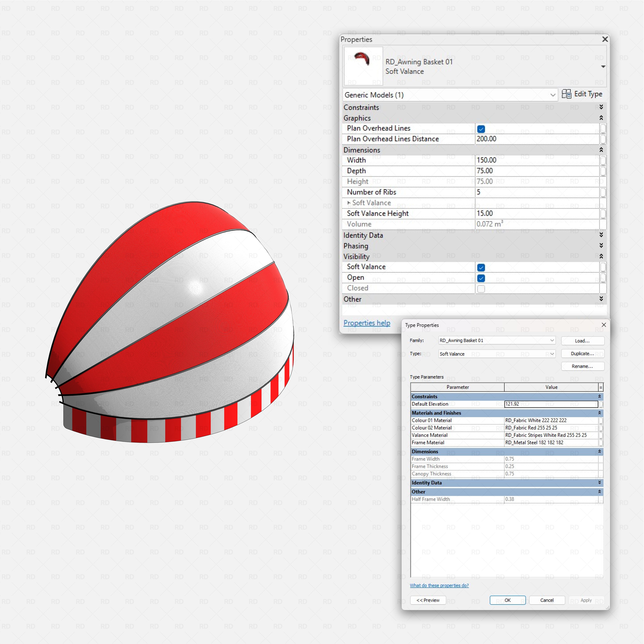644x644 pixels.
Task: Close the Properties panel
Action: [x=605, y=39]
